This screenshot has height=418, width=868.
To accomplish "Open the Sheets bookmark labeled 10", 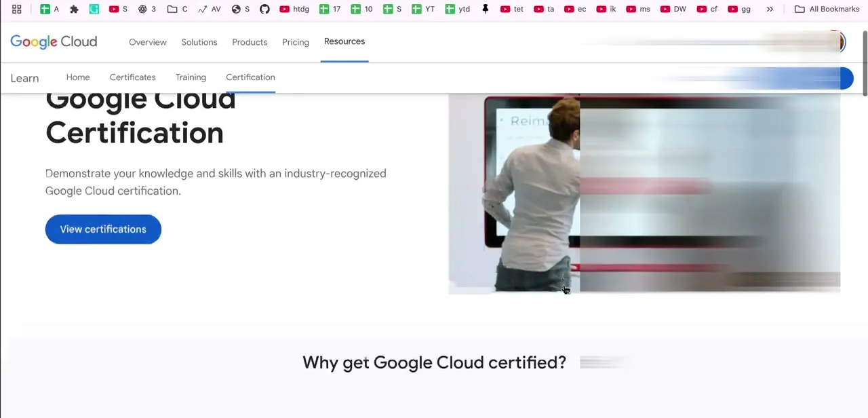I will 361,9.
